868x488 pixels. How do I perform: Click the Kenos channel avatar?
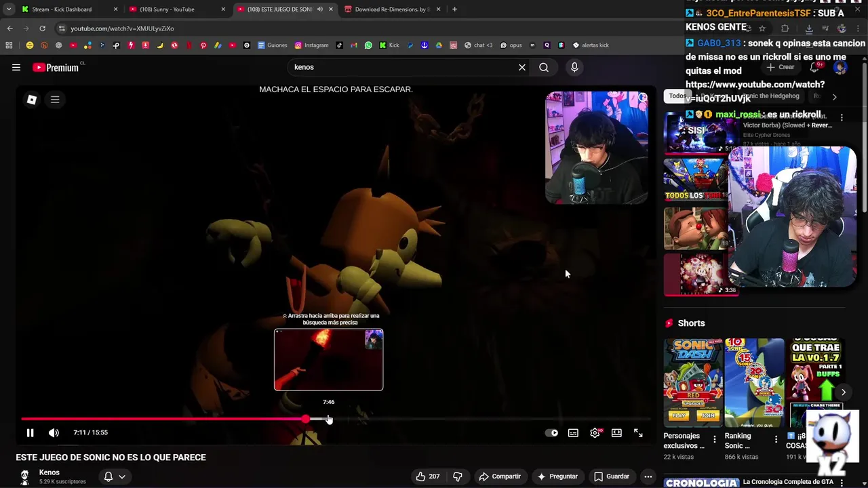coord(24,477)
